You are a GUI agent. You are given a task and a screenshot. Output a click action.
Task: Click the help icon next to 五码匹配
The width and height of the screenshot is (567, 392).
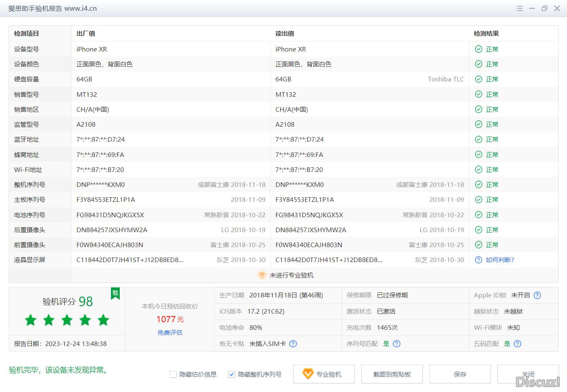tap(518, 343)
